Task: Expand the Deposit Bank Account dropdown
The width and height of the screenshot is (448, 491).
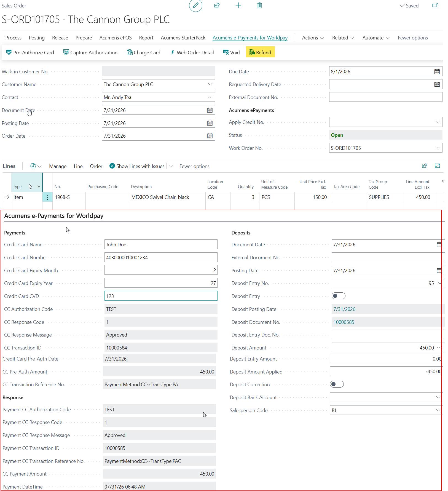Action: (438, 397)
